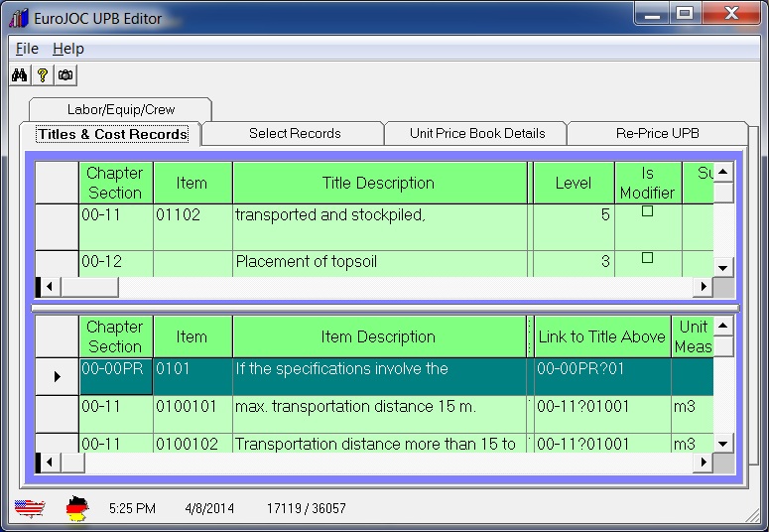
Task: Check Is Modifier for Placement of topsoil
Action: point(647,258)
